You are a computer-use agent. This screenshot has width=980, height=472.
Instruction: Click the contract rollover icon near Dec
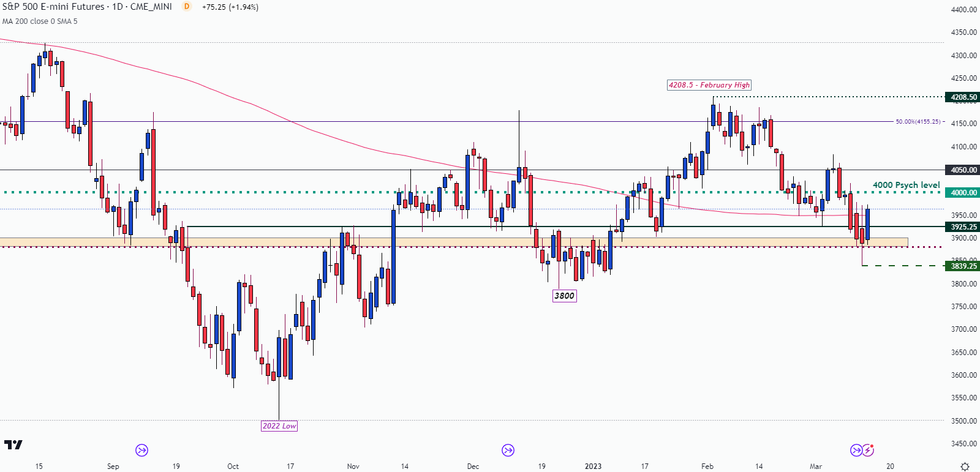[x=508, y=451]
